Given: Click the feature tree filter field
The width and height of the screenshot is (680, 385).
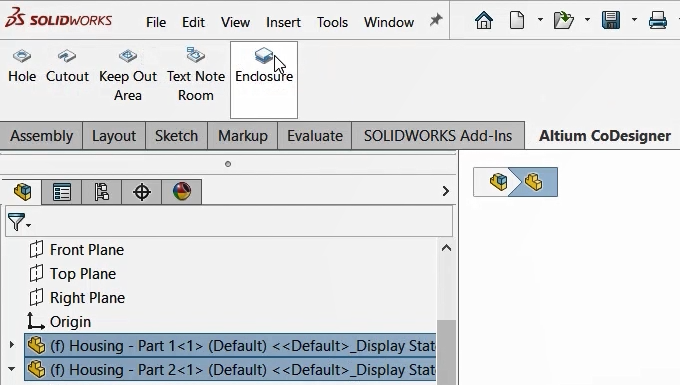Looking at the screenshot, I should 229,222.
